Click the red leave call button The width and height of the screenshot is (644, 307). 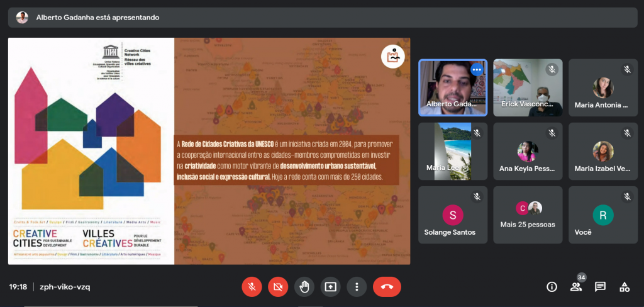click(x=387, y=287)
